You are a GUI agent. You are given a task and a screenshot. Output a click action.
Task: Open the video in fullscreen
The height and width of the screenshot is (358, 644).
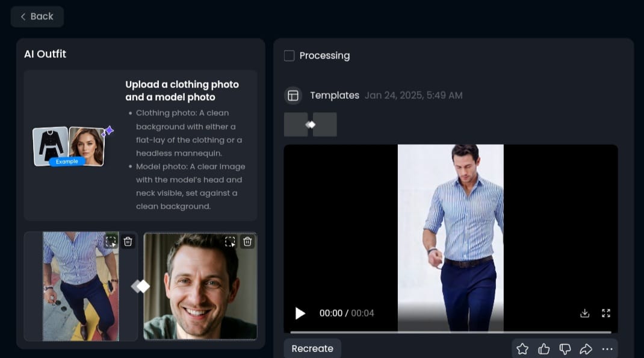(x=606, y=313)
